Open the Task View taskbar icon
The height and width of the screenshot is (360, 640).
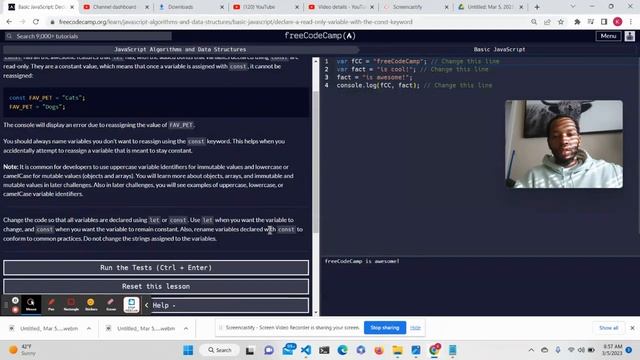(250, 350)
